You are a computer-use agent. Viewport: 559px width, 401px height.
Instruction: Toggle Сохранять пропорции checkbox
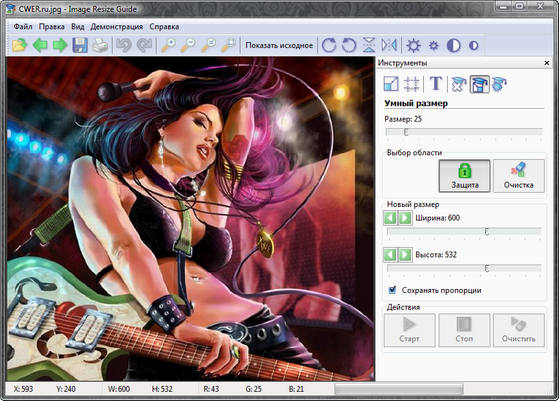tap(392, 290)
